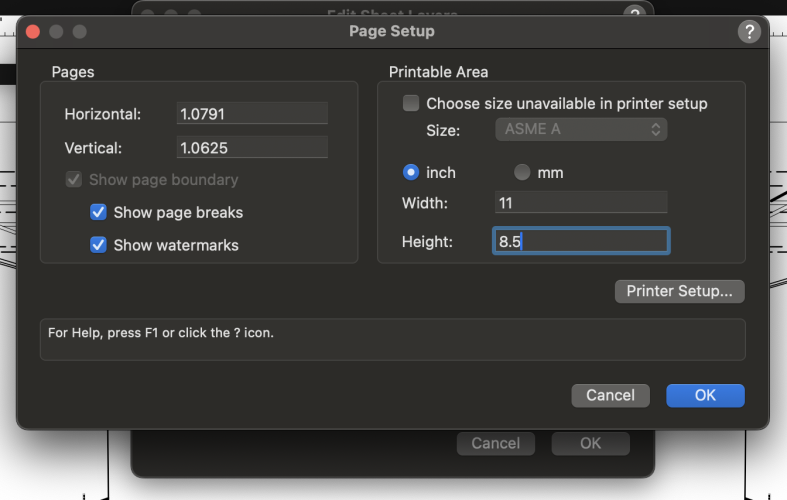Image resolution: width=787 pixels, height=500 pixels.
Task: Open the Size dropdown showing ASME A
Action: click(580, 130)
